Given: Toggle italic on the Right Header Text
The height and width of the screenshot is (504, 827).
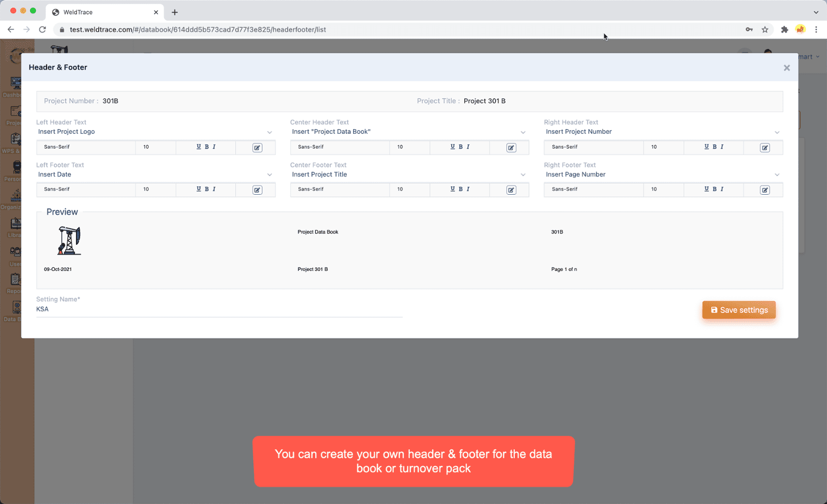Looking at the screenshot, I should point(723,147).
